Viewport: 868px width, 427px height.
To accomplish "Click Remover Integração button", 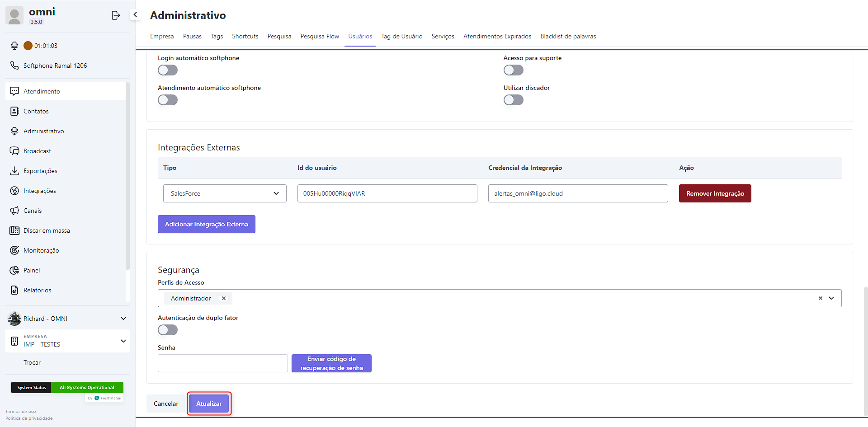I will coord(715,193).
